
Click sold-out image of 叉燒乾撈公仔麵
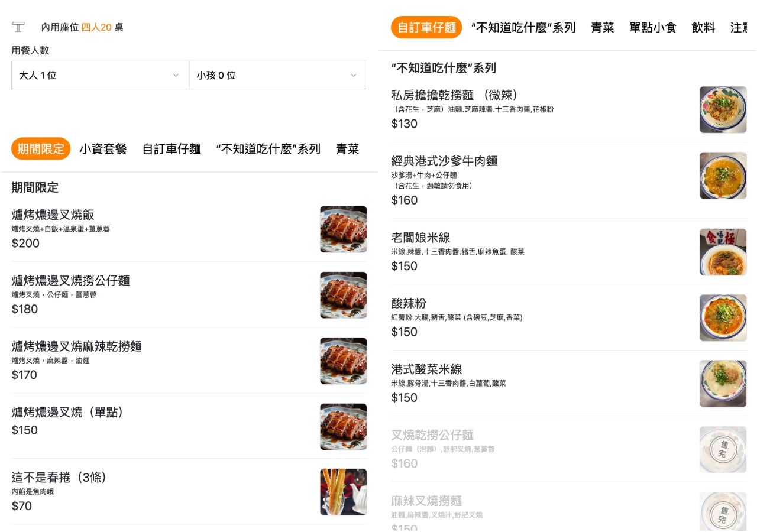coord(723,449)
